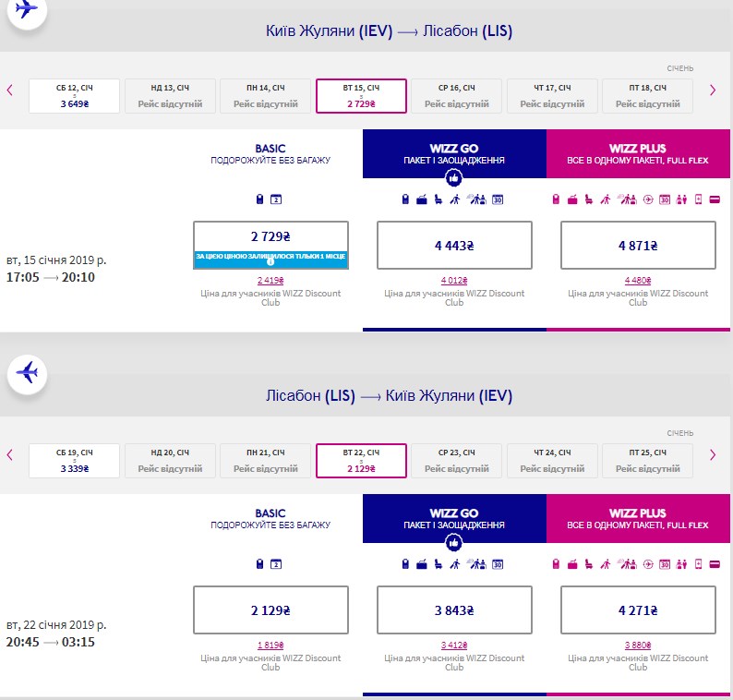Click the airplane icon beside the Lisbon–Kyiv route
Viewport: 733px width, 700px height.
[27, 373]
